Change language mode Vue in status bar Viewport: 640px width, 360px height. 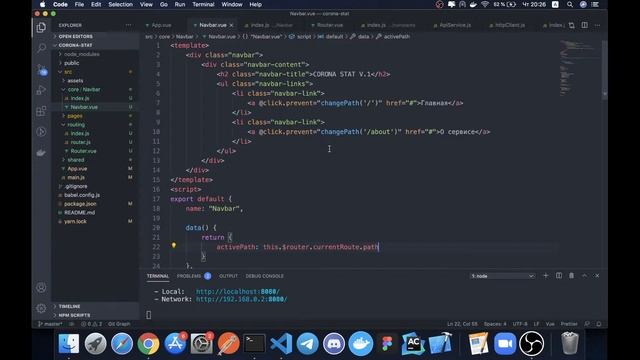[x=550, y=324]
